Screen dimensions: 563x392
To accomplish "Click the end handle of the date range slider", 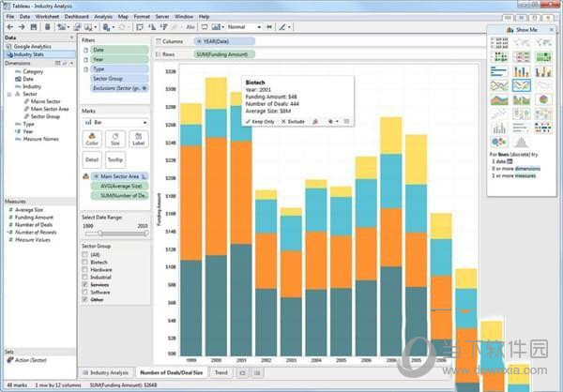I will click(x=146, y=234).
